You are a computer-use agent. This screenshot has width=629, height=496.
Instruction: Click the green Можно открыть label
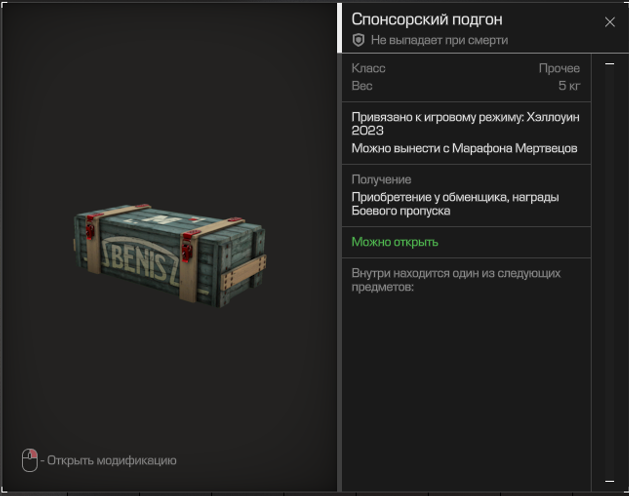tap(395, 242)
